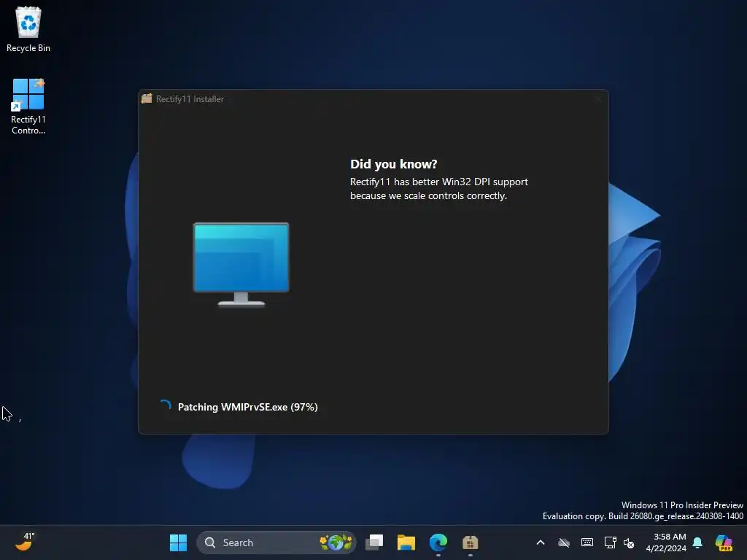Click the touch keyboard tray icon
Viewport: 747px width, 560px height.
[x=587, y=542]
